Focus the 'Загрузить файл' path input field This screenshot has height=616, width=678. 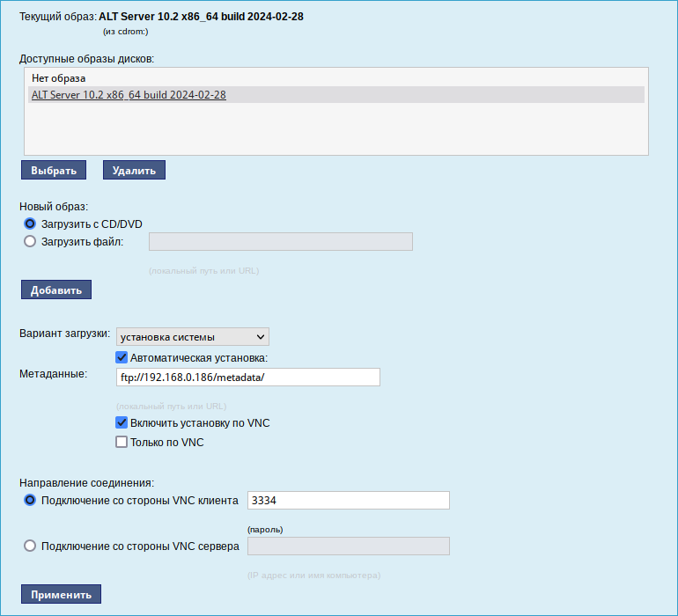click(281, 242)
